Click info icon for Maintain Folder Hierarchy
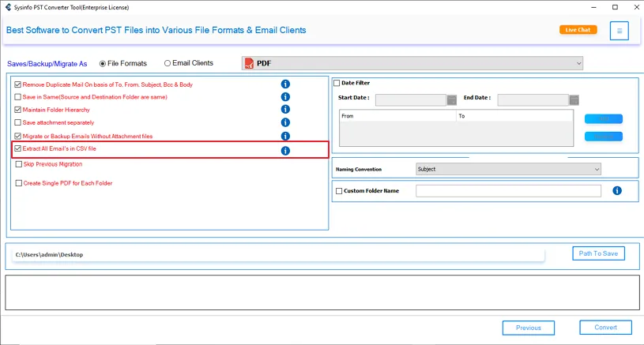Image resolution: width=644 pixels, height=345 pixels. [x=285, y=110]
